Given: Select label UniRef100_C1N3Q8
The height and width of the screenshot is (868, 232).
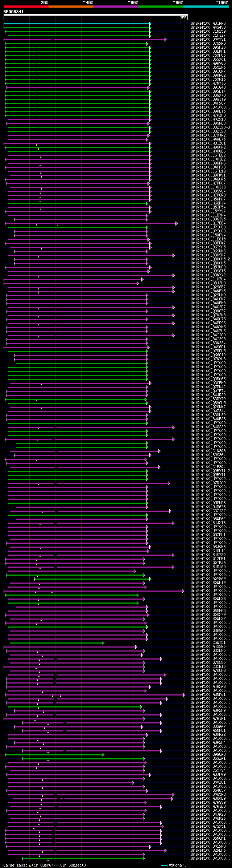Looking at the screenshot, I should tap(208, 451).
